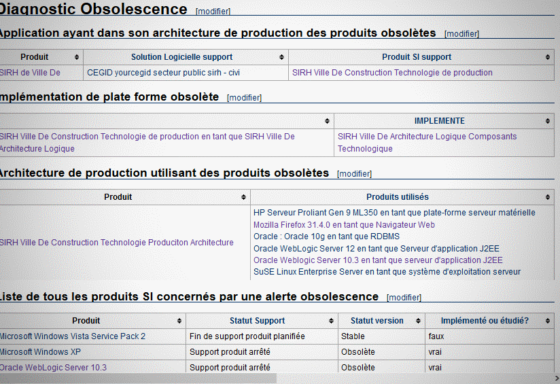Open SIRH de Ville De link
The image size is (560, 384).
[30, 73]
